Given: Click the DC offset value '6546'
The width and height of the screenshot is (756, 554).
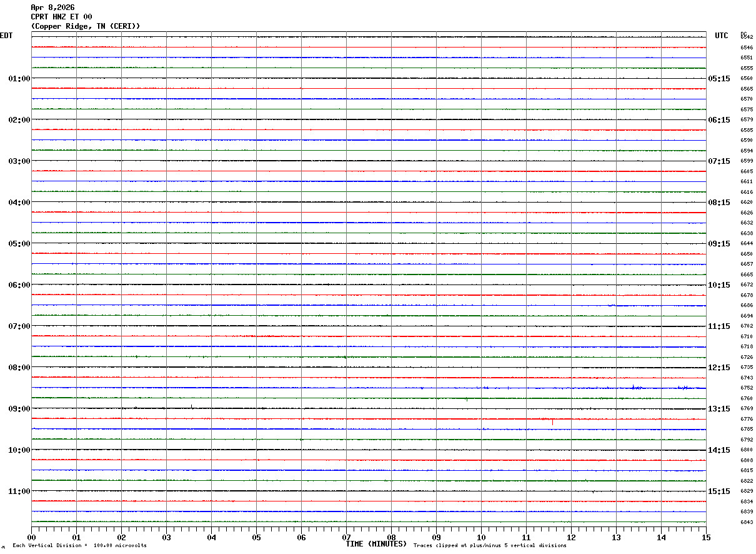Looking at the screenshot, I should coord(747,48).
